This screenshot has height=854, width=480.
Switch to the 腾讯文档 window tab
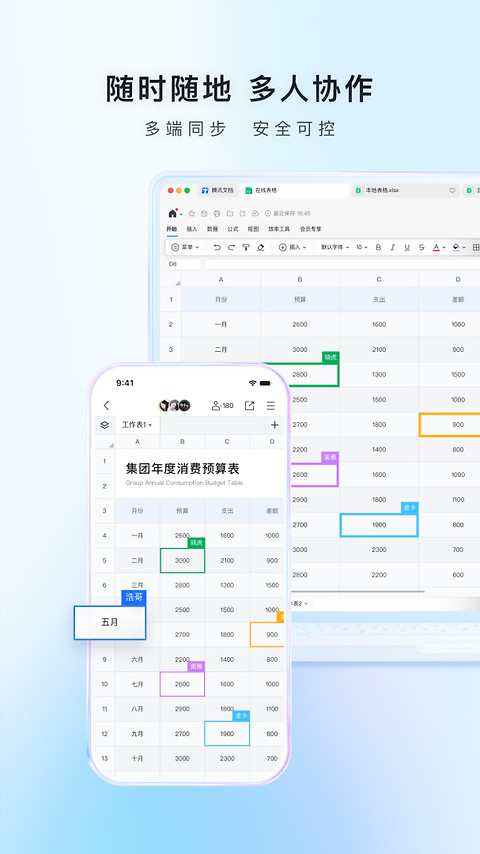[x=217, y=190]
